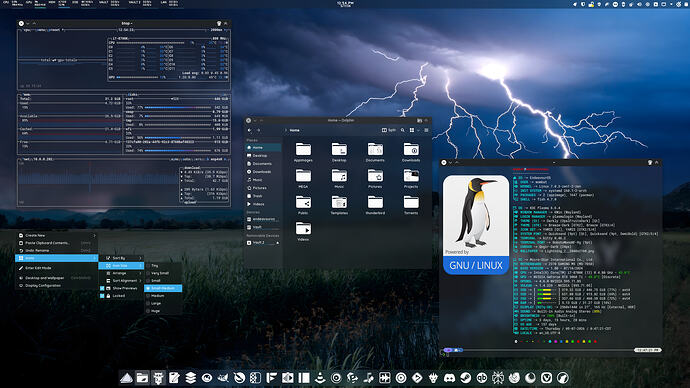The height and width of the screenshot is (388, 690).
Task: Click the music note app in dock
Action: click(x=369, y=377)
